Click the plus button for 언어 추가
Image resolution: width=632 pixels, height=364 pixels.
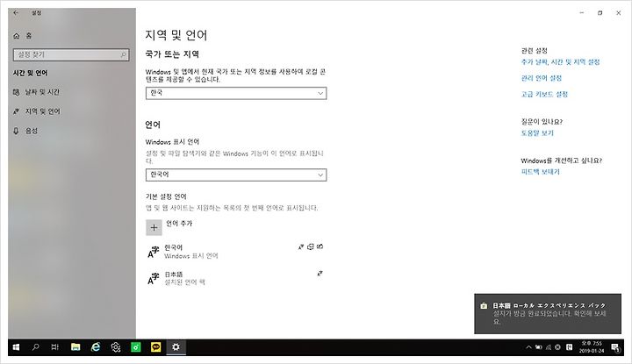pyautogui.click(x=154, y=227)
